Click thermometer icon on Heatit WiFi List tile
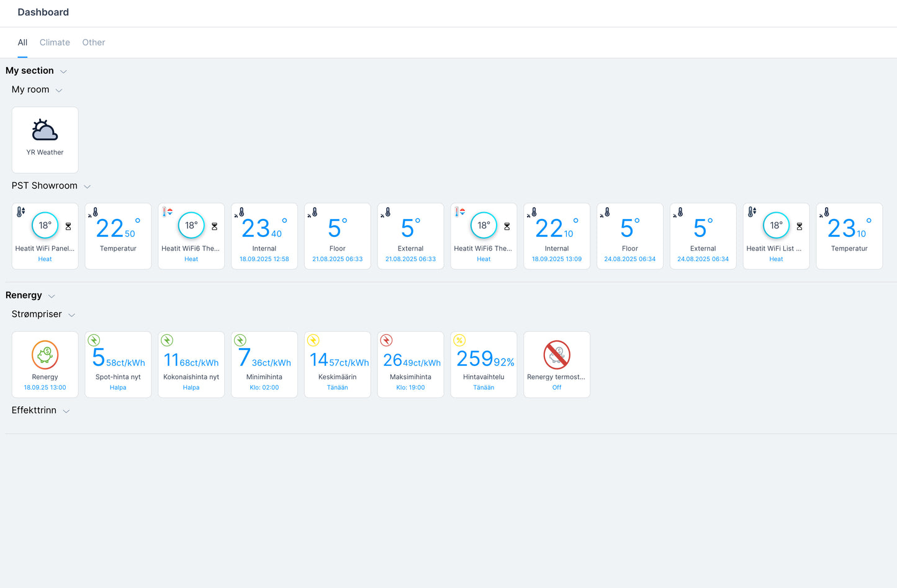The height and width of the screenshot is (588, 897). coord(752,212)
